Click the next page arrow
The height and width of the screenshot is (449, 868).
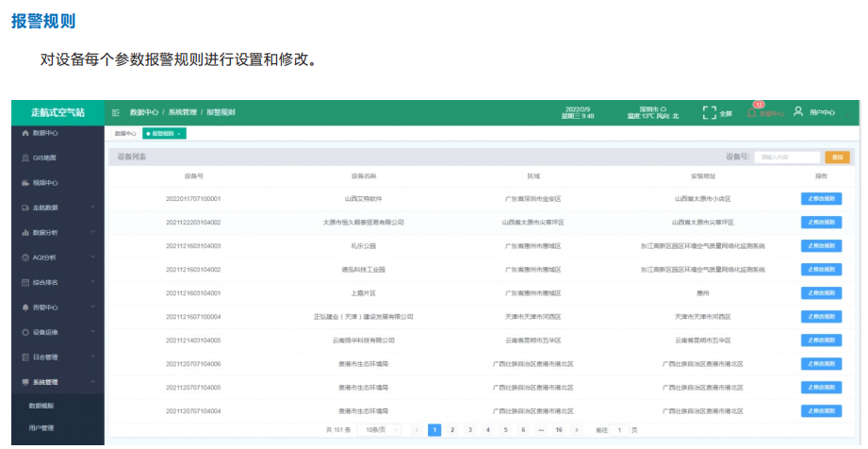coord(576,429)
